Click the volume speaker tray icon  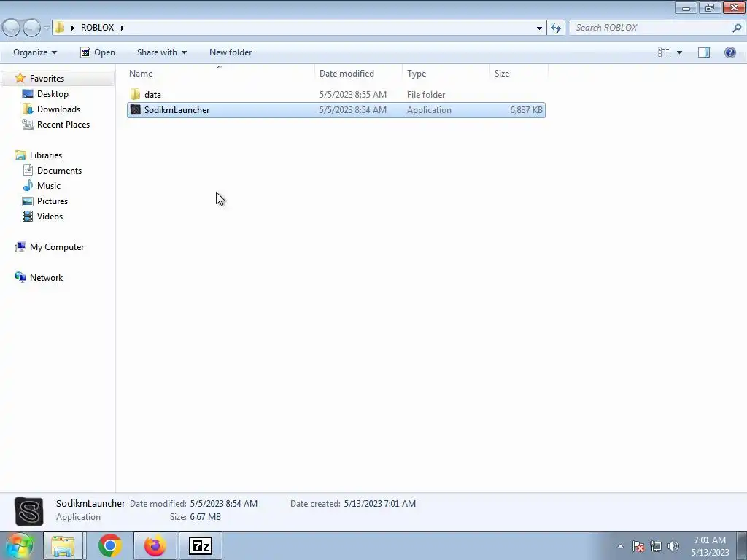coord(673,546)
